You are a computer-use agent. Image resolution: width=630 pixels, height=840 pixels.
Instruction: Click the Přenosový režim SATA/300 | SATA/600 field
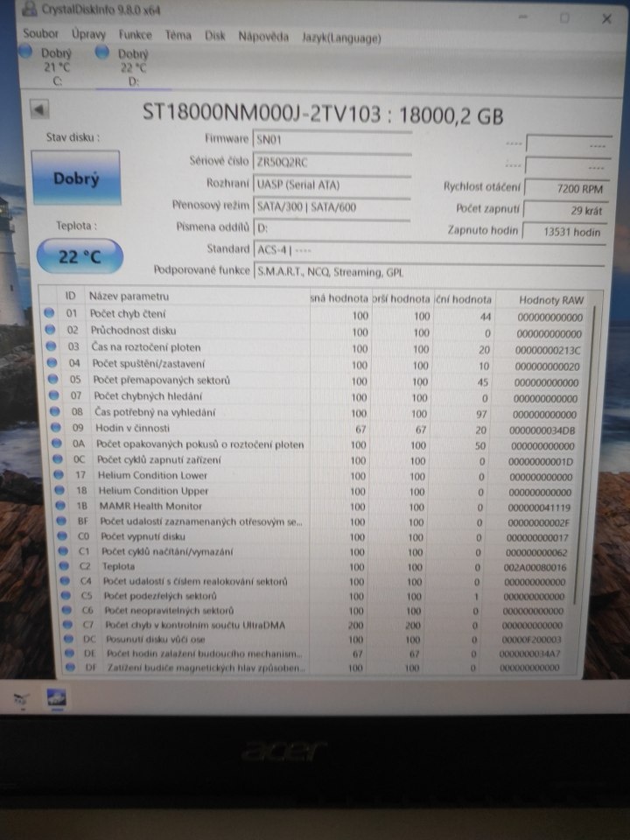(x=332, y=206)
